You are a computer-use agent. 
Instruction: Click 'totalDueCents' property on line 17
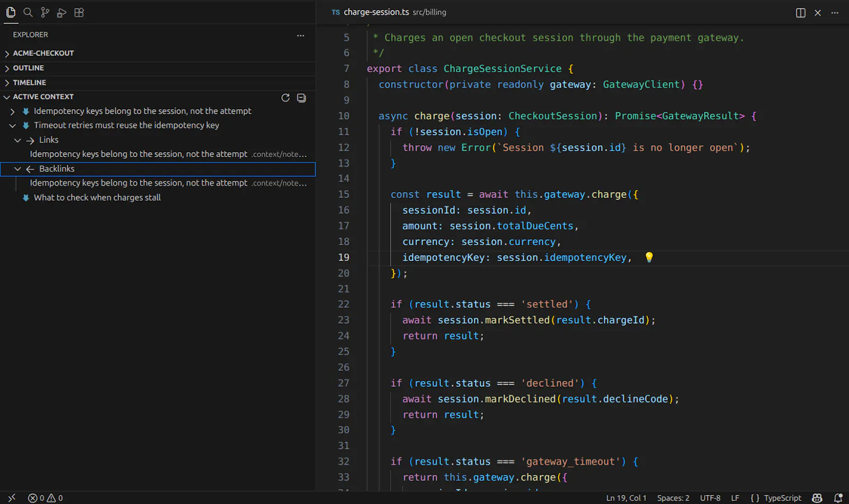(x=535, y=227)
